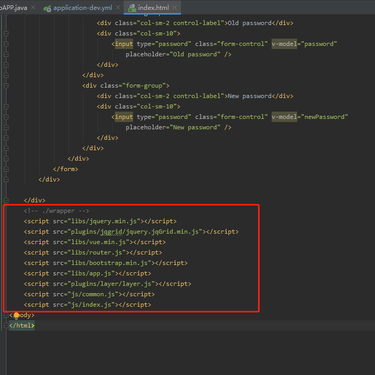Toggle fold marker at closing html tag
The width and height of the screenshot is (375, 375).
(6, 325)
